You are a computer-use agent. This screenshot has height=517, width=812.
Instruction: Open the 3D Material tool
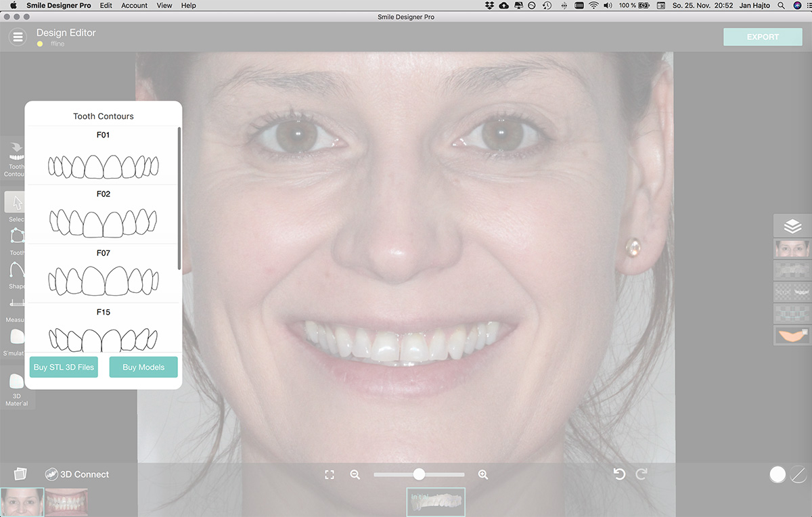pos(16,389)
